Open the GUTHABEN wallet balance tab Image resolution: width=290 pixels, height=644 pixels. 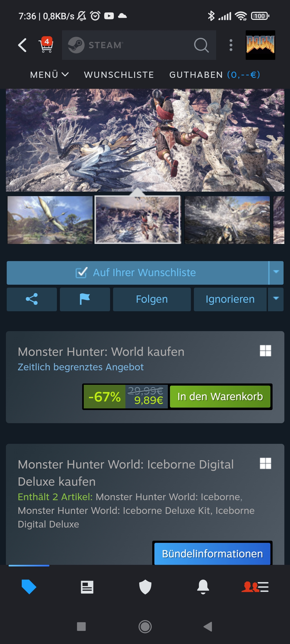pyautogui.click(x=215, y=75)
